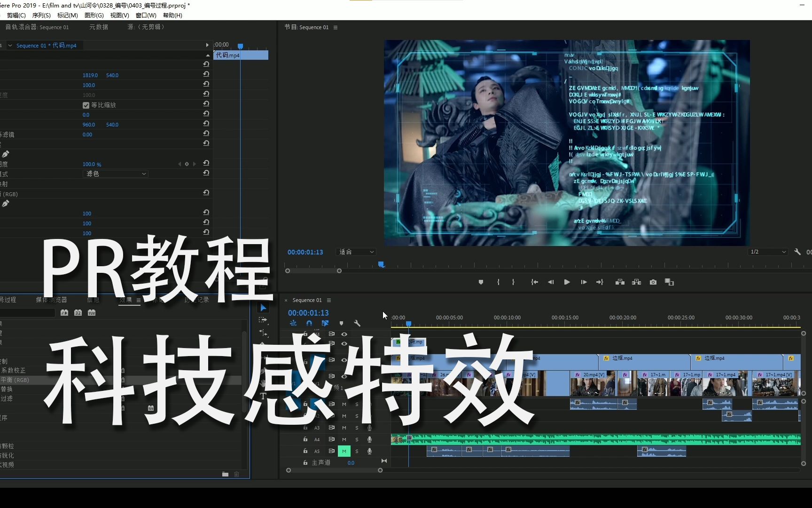Open 滤色 blend mode dropdown
The height and width of the screenshot is (508, 812).
(x=116, y=174)
